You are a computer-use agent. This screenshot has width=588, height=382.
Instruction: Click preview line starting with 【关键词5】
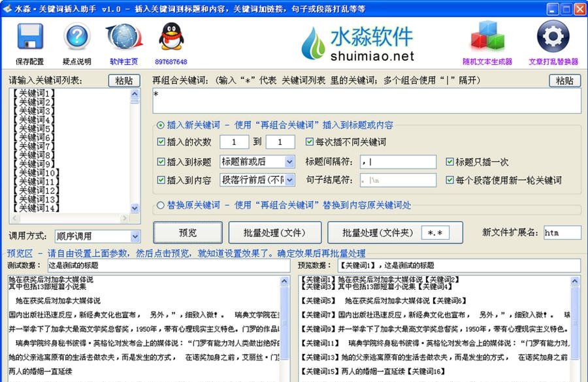tap(384, 300)
